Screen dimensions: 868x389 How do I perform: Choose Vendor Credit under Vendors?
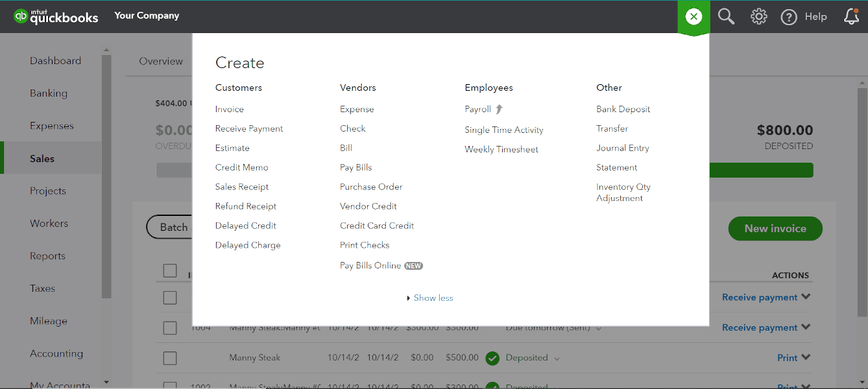pyautogui.click(x=368, y=207)
